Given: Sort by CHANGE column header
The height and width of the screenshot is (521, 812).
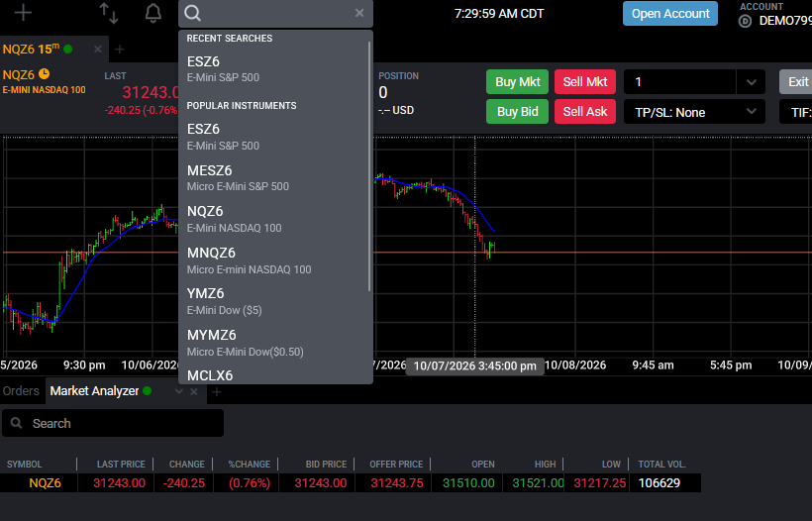Looking at the screenshot, I should [x=187, y=464].
